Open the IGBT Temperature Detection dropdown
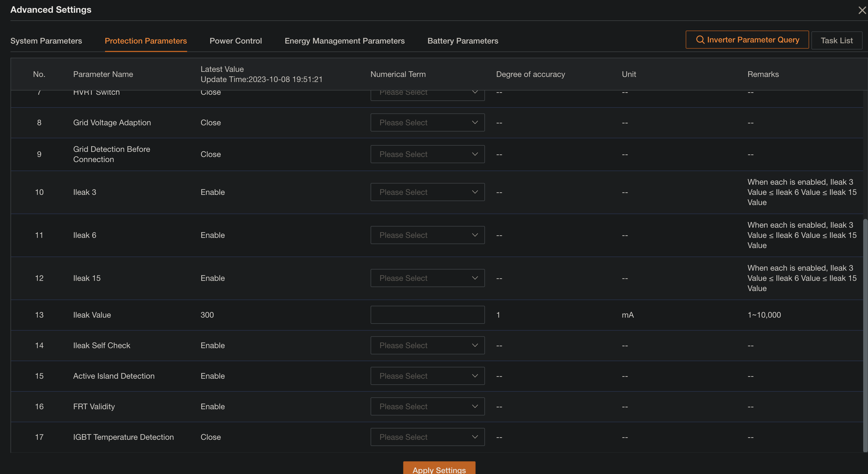The height and width of the screenshot is (474, 868). coord(427,437)
